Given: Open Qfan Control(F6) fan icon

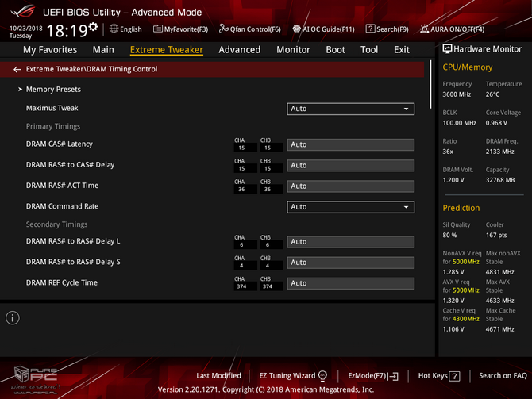Looking at the screenshot, I should click(223, 29).
